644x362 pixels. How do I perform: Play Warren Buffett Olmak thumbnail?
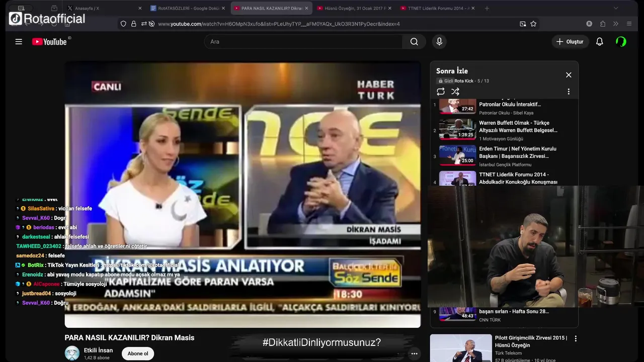(457, 129)
